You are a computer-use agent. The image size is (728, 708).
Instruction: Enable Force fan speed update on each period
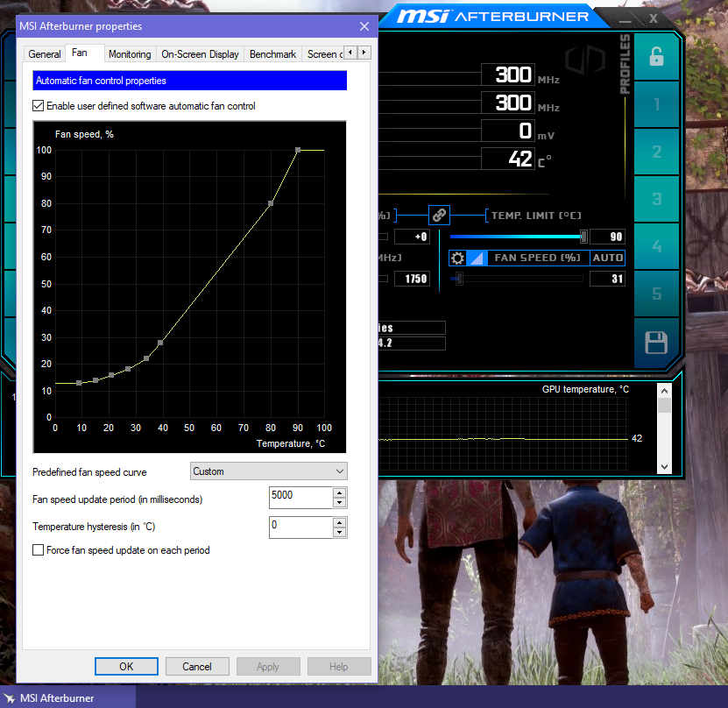click(x=39, y=550)
